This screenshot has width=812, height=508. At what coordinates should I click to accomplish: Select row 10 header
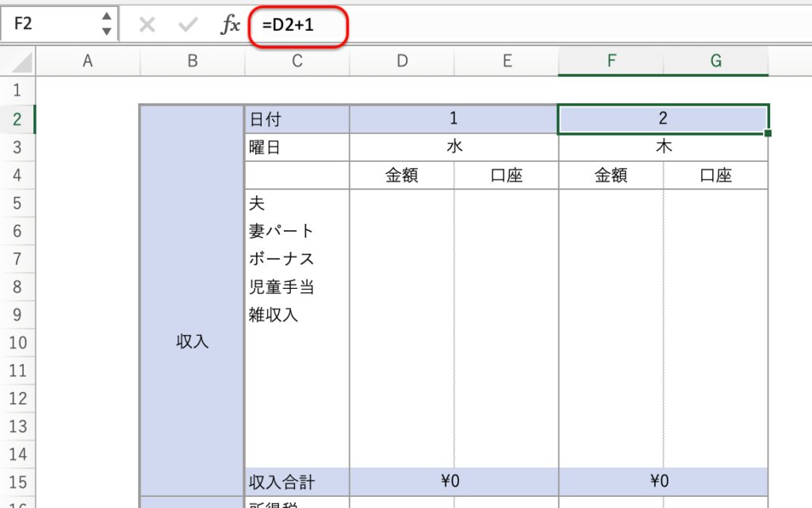[17, 342]
